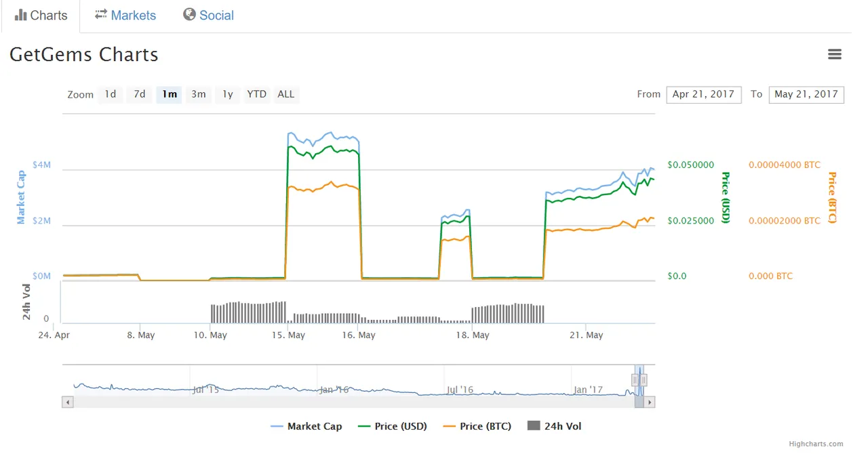Screen dimensions: 868x454
Task: Click the navigator scrollbar right arrow
Action: coord(650,402)
